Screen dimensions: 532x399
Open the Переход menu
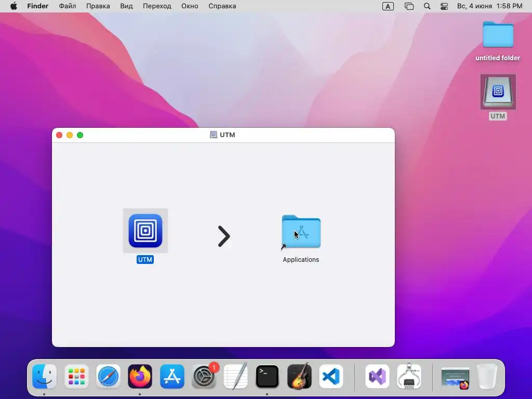click(x=157, y=6)
